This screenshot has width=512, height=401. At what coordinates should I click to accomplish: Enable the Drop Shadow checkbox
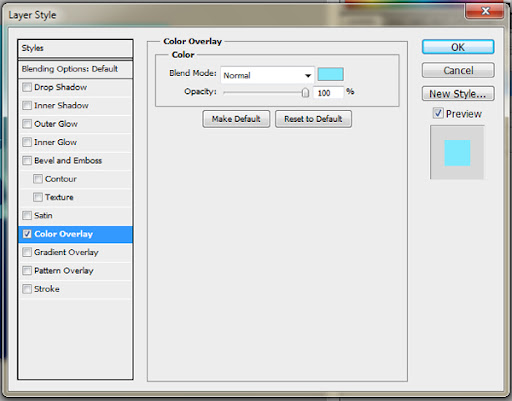click(x=27, y=87)
